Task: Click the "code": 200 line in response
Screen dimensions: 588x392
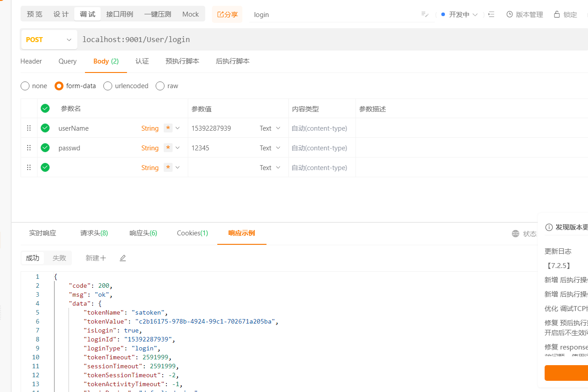Action: coord(91,285)
